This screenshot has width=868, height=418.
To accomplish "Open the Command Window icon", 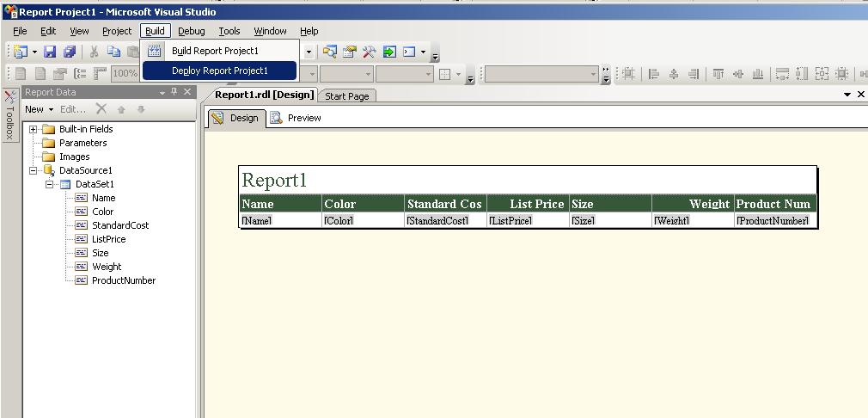I will (409, 52).
